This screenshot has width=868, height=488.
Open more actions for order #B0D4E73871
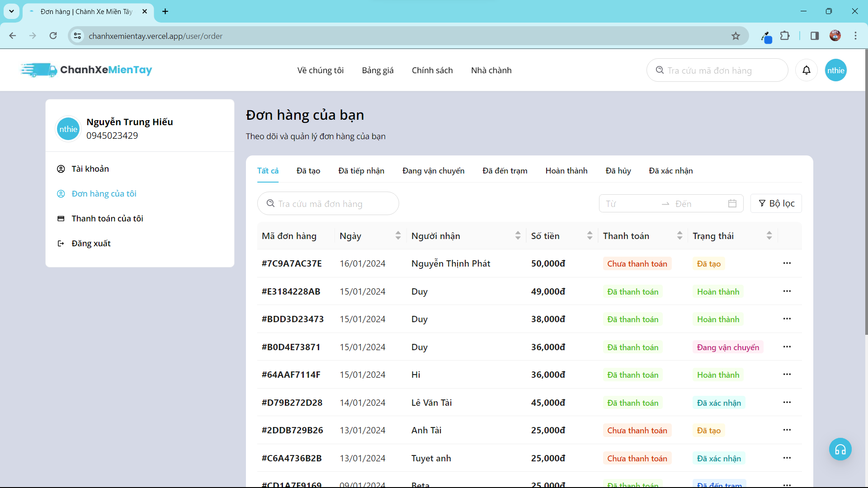pyautogui.click(x=787, y=347)
